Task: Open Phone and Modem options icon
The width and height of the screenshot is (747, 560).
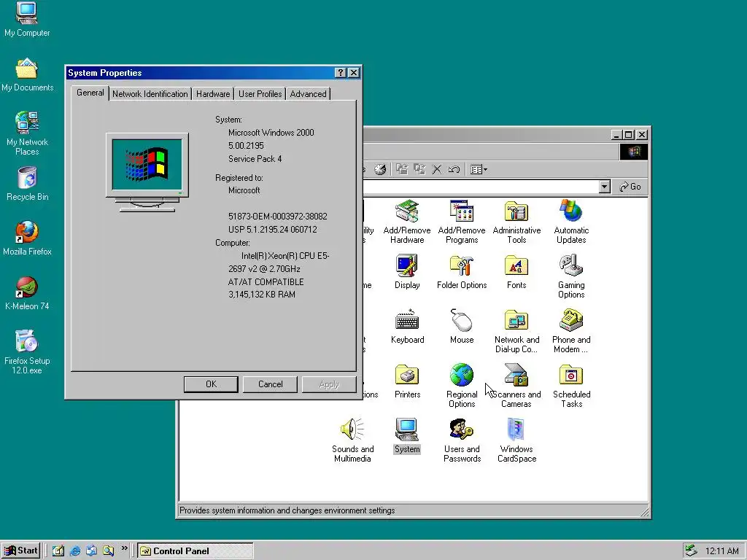Action: pyautogui.click(x=571, y=331)
